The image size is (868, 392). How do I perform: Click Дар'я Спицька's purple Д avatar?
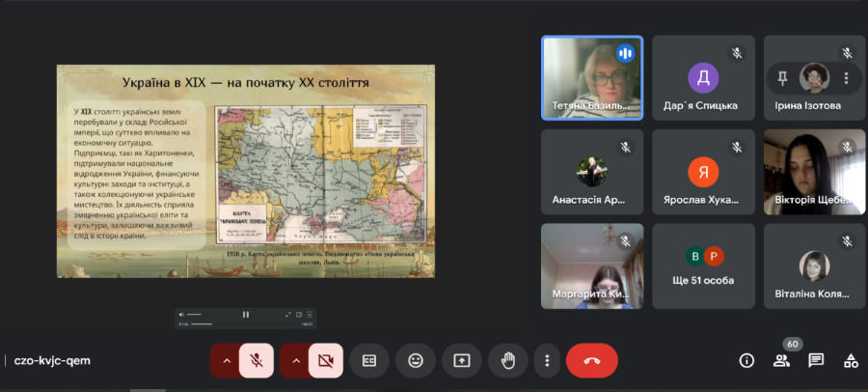pyautogui.click(x=703, y=78)
